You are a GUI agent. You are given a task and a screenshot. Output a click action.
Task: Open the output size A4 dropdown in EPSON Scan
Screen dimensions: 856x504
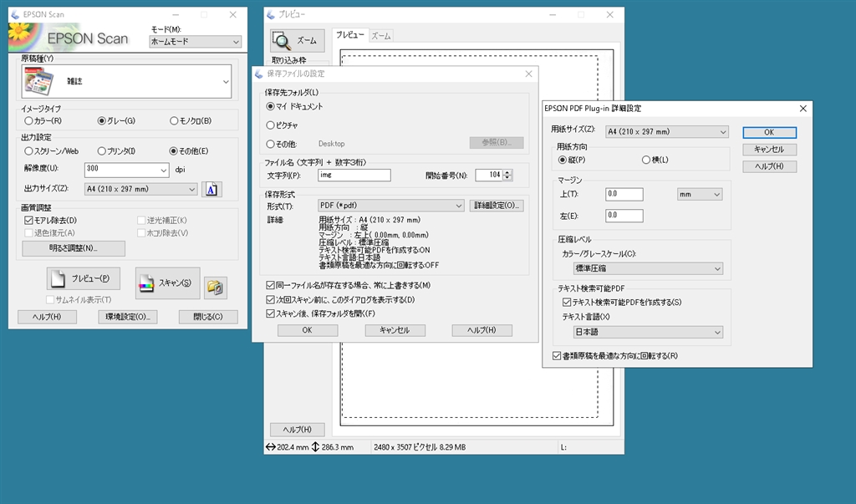pos(140,189)
